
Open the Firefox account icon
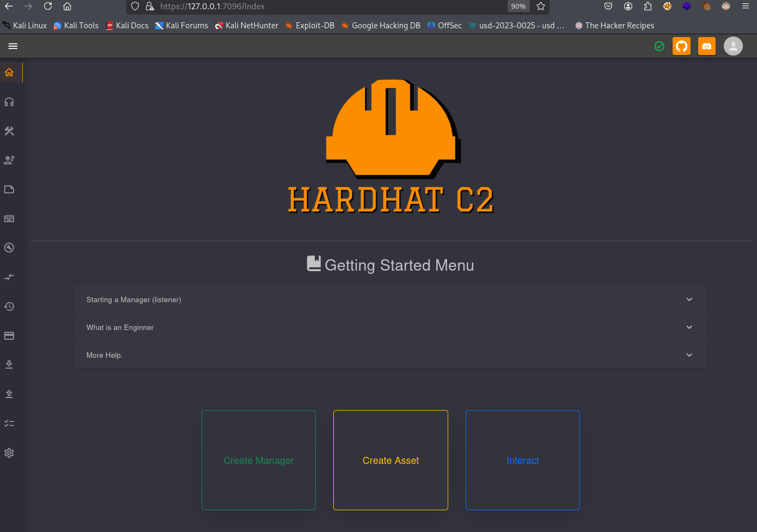click(x=628, y=7)
